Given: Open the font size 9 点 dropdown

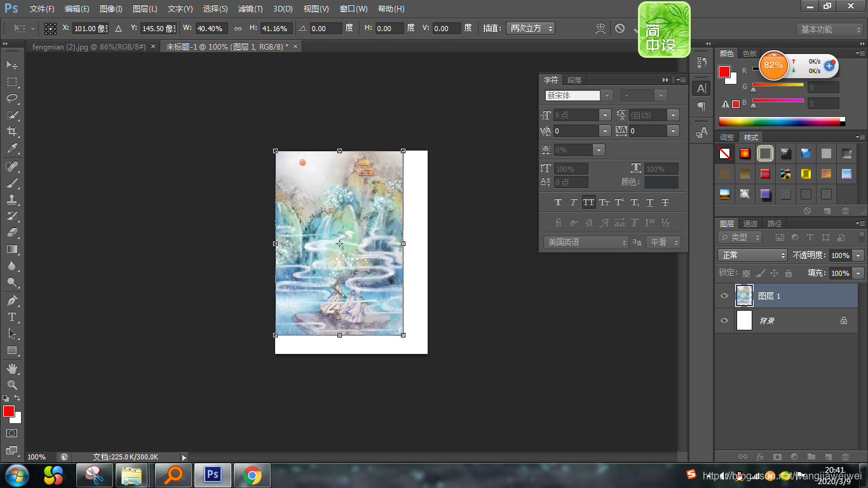Looking at the screenshot, I should pyautogui.click(x=605, y=115).
